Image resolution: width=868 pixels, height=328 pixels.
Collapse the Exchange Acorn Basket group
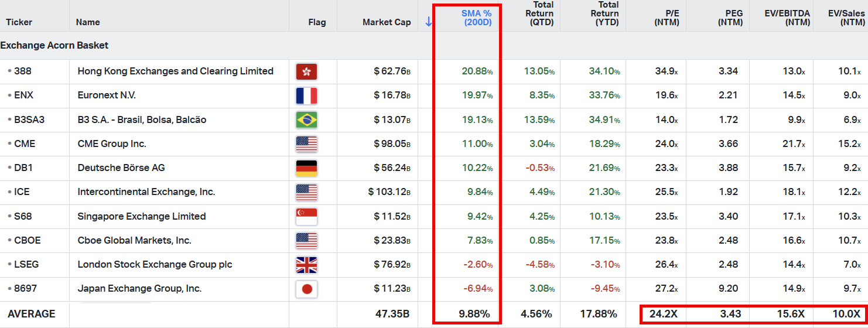click(x=54, y=45)
